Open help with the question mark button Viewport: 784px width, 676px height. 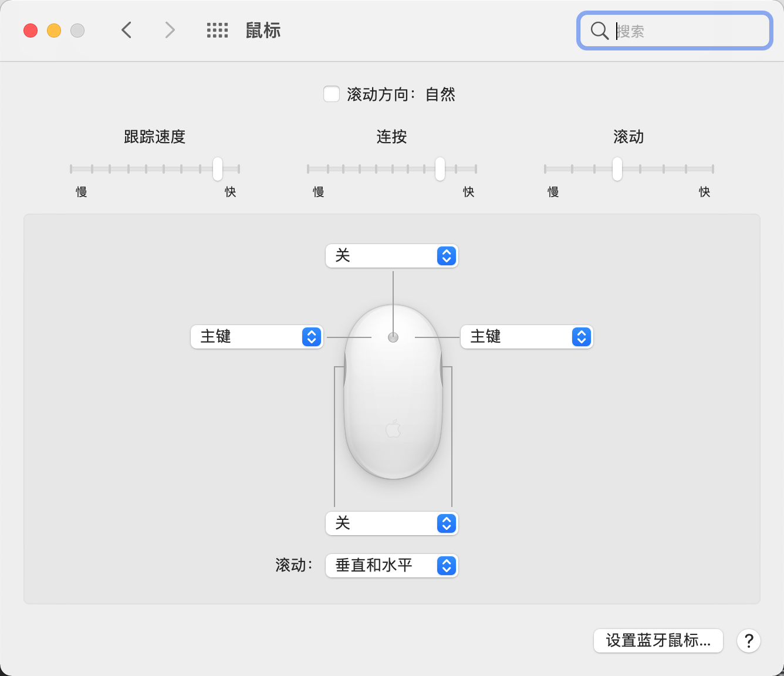(x=749, y=641)
